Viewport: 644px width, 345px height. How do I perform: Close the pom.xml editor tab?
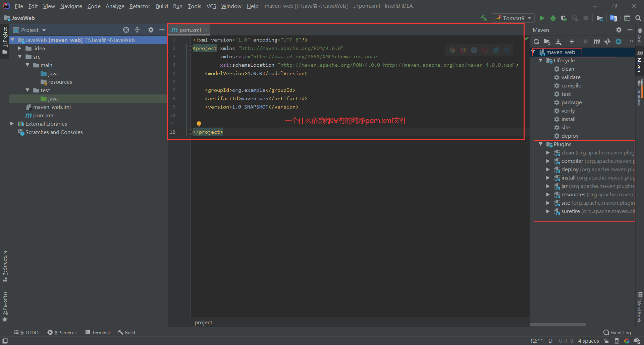tap(206, 30)
